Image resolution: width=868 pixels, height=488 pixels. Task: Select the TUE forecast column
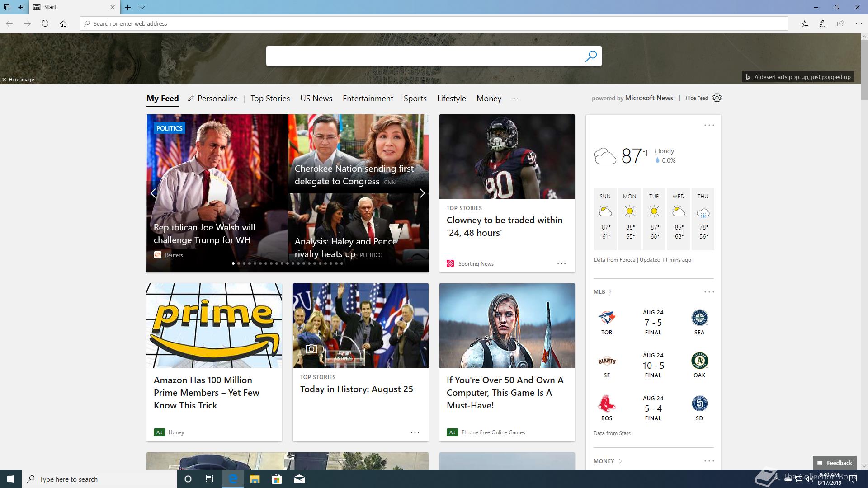pyautogui.click(x=654, y=219)
